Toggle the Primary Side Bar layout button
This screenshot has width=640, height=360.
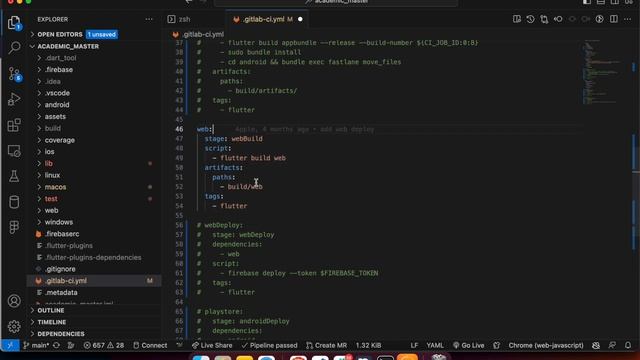[587, 2]
